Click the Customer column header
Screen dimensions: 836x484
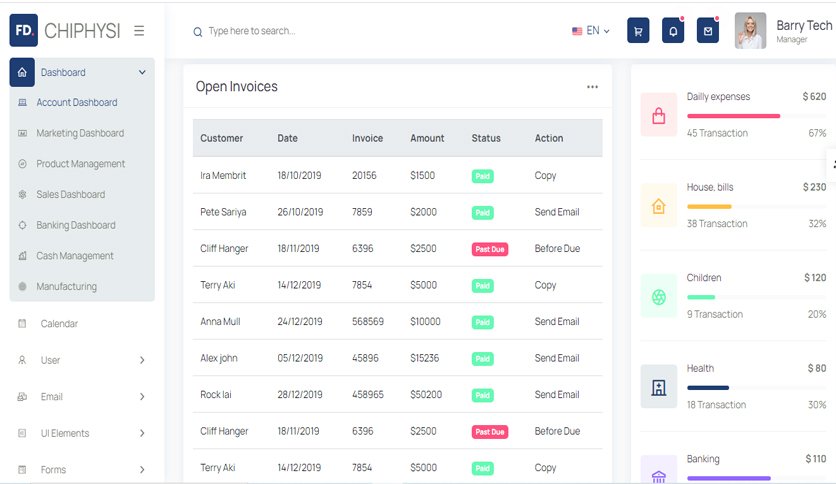click(x=222, y=138)
